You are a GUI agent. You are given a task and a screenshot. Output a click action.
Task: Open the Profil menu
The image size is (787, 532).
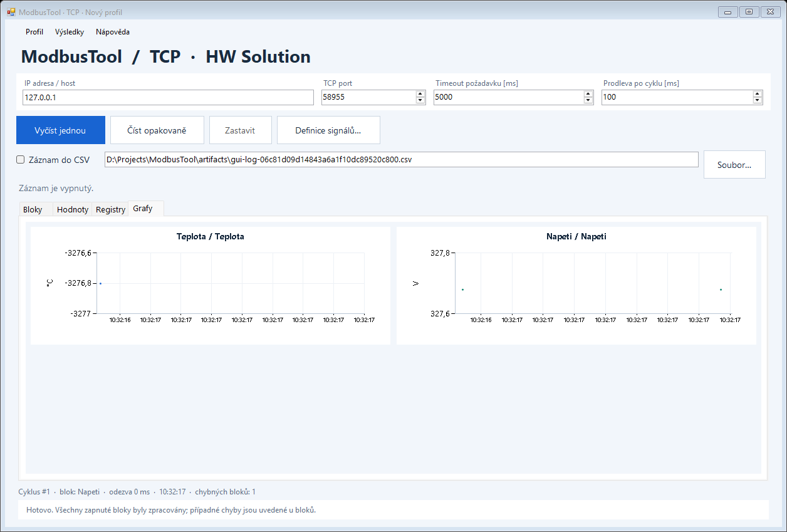point(34,32)
